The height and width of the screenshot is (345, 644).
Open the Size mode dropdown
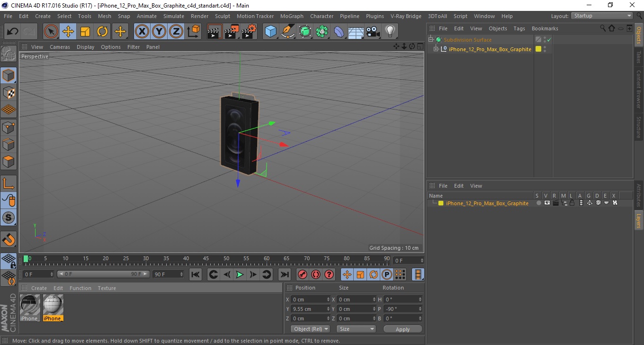(356, 329)
